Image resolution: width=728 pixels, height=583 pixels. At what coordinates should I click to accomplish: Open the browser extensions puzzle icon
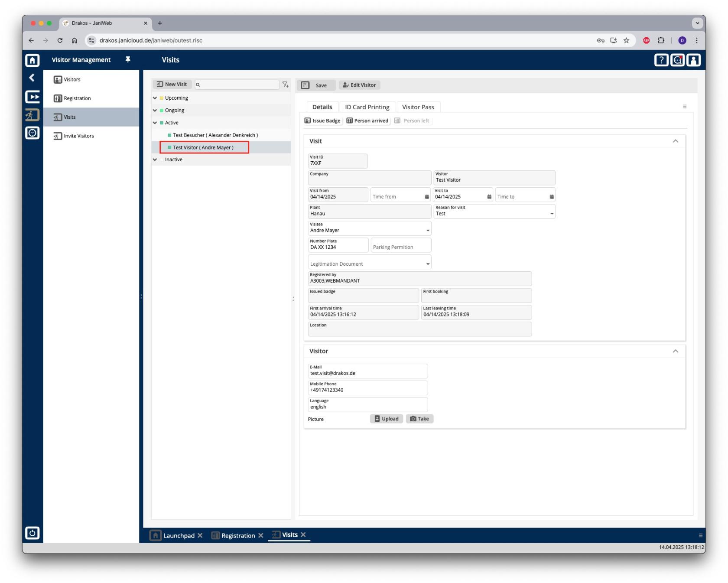pos(661,40)
